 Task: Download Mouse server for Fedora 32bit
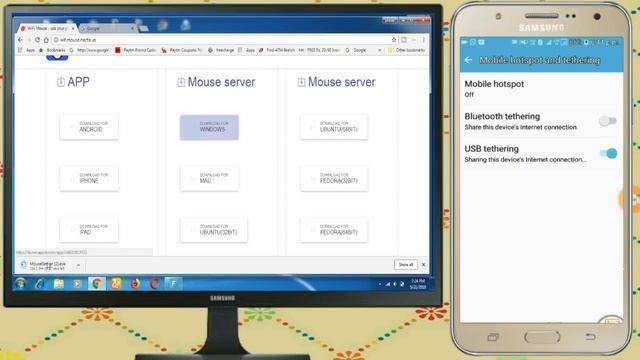click(x=334, y=178)
